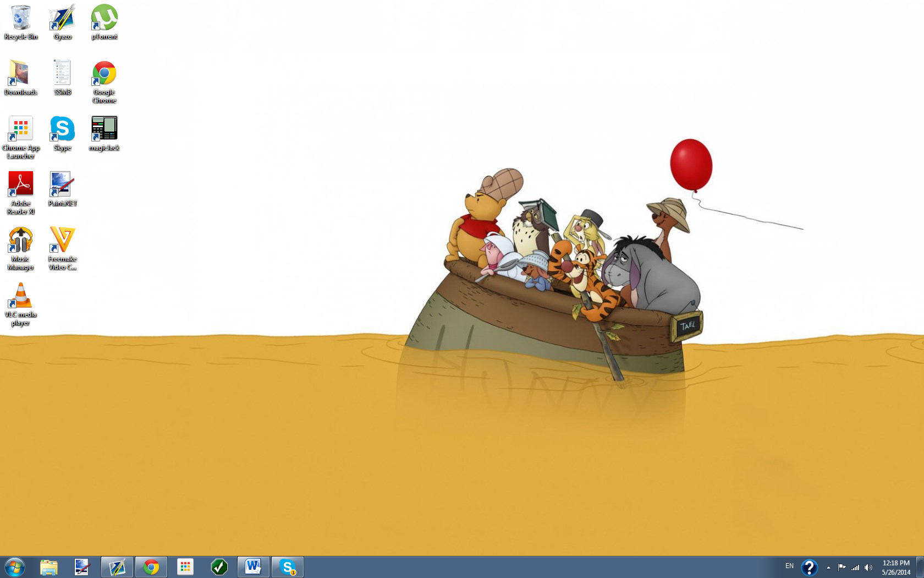This screenshot has width=924, height=578.
Task: Click the Show Desktop button
Action: (920, 567)
